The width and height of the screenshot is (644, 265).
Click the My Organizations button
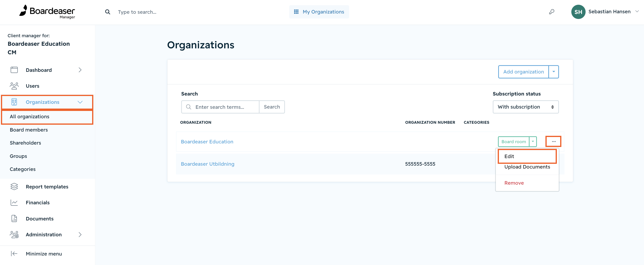[x=319, y=12]
